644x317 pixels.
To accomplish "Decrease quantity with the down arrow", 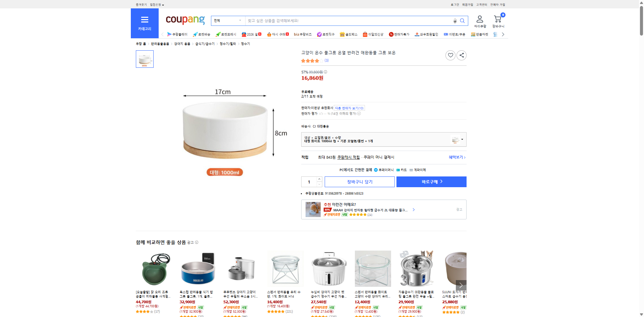I will 319,184.
